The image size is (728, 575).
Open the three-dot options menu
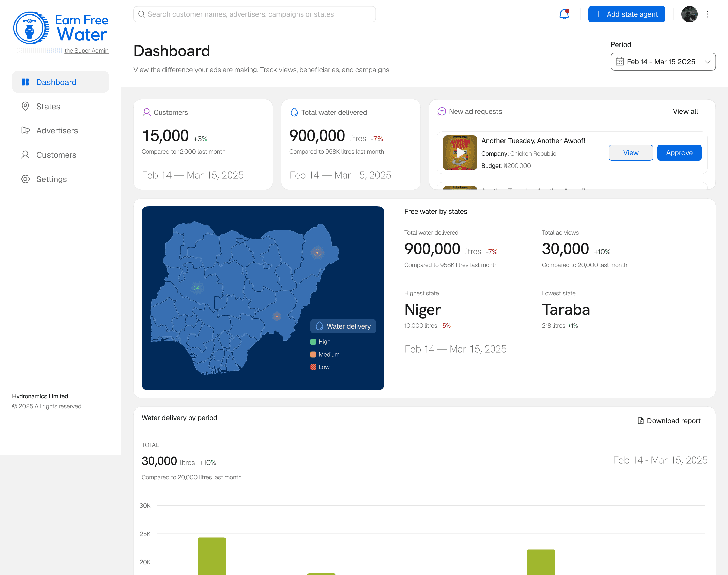[708, 14]
